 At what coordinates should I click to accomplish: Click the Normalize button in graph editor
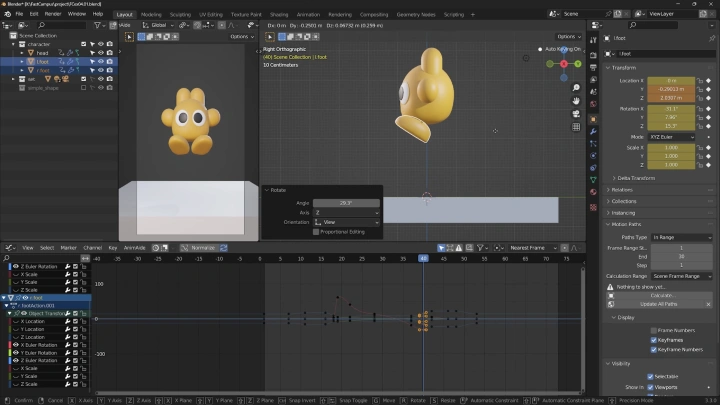click(x=198, y=248)
